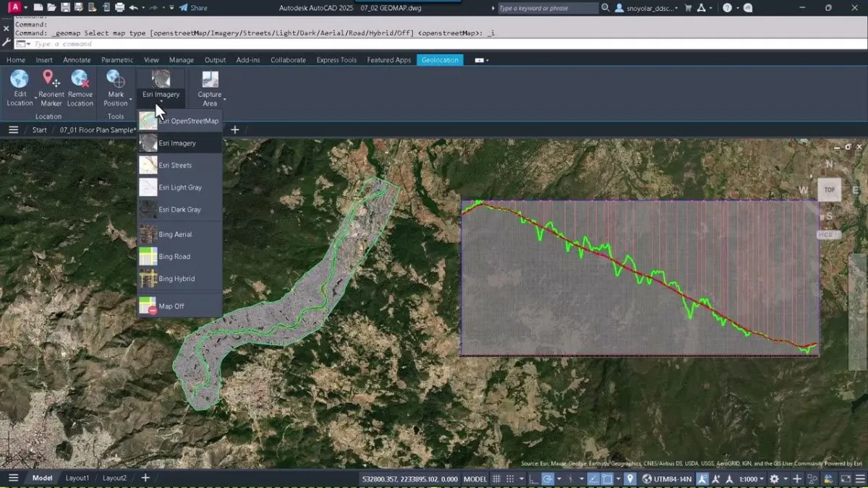
Task: Add a new layout with plus button
Action: pyautogui.click(x=145, y=478)
